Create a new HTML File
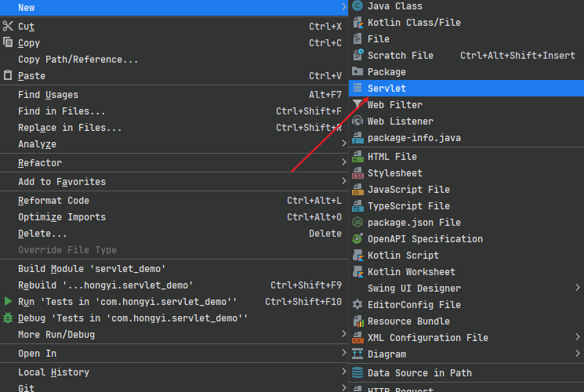Image resolution: width=584 pixels, height=392 pixels. [x=392, y=157]
